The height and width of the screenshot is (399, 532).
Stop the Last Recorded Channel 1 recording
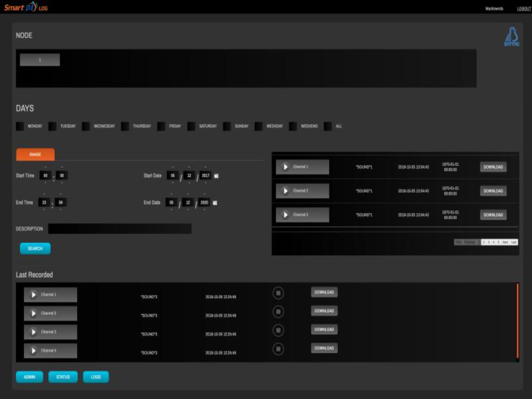coord(278,293)
